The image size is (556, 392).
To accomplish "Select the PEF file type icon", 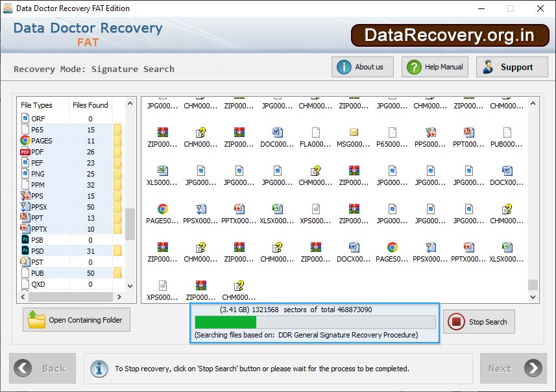I will coord(25,163).
